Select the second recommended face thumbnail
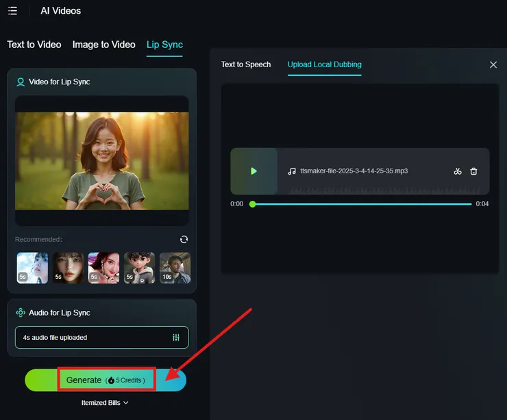The height and width of the screenshot is (420, 507). pyautogui.click(x=68, y=268)
